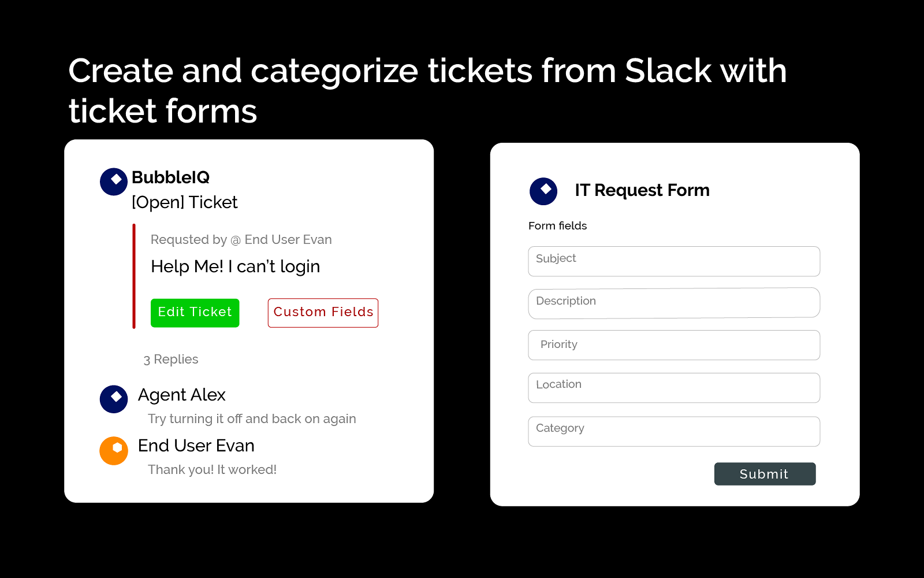Click End User Evan's reply name
Viewport: 924px width, 578px height.
tap(196, 446)
